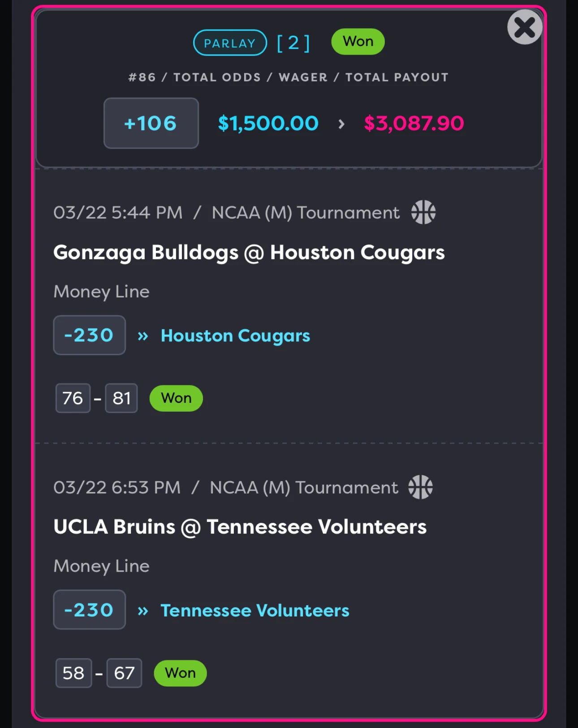Click the $3,087.90 total payout amount
The width and height of the screenshot is (578, 728).
coord(414,123)
